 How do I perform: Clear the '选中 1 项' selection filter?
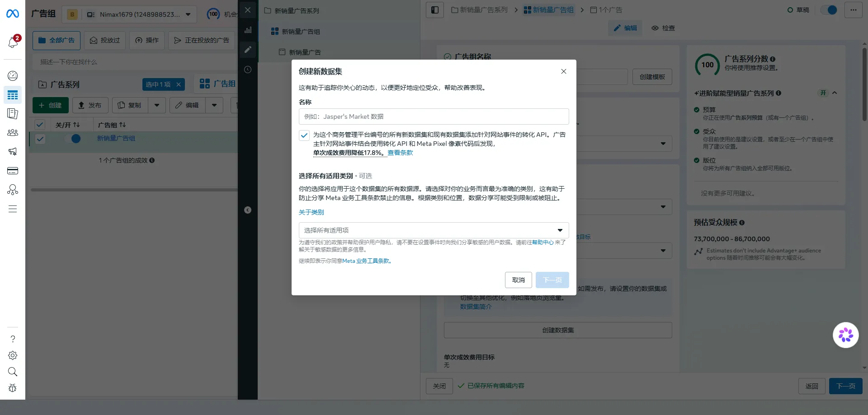tap(179, 84)
